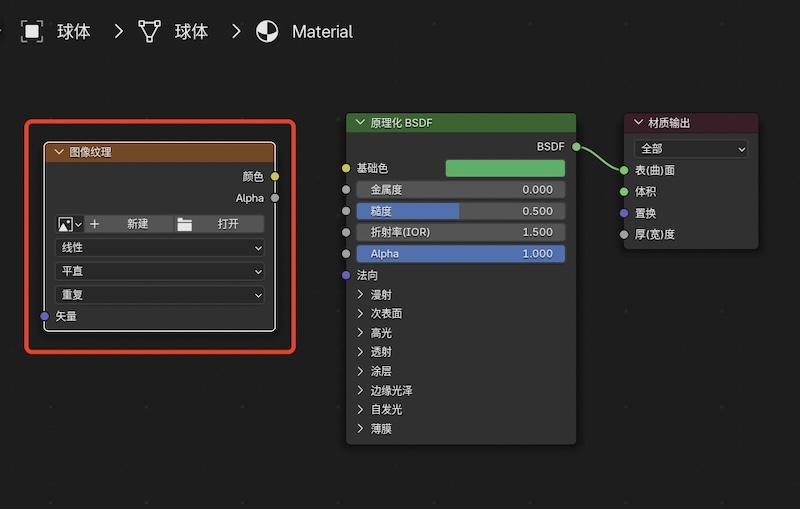Click the Material breadcrumb label
The image size is (800, 509).
[322, 32]
